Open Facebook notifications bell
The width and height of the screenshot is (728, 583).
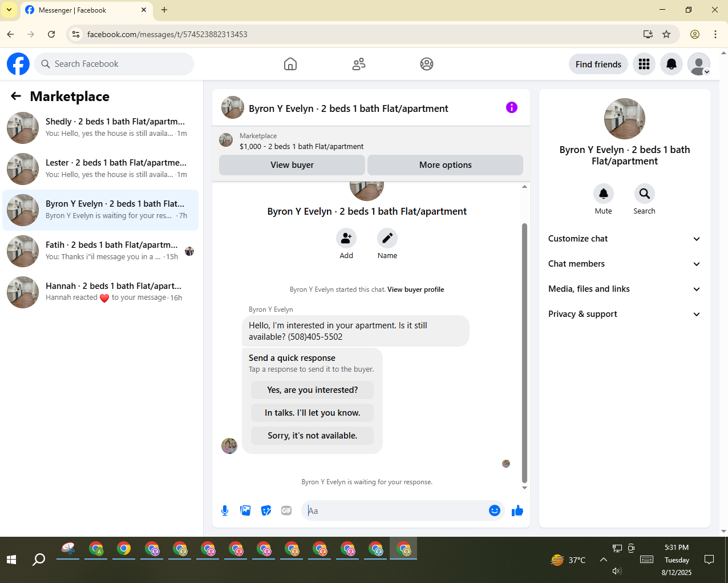672,64
